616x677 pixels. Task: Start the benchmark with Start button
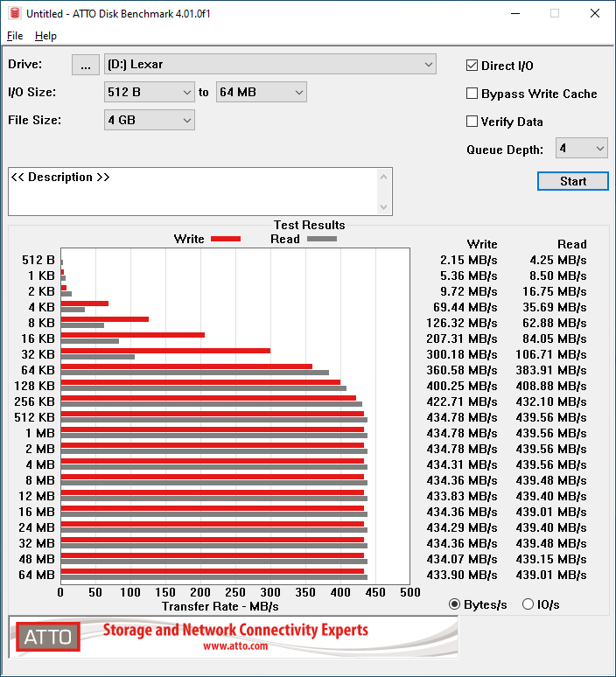click(573, 181)
